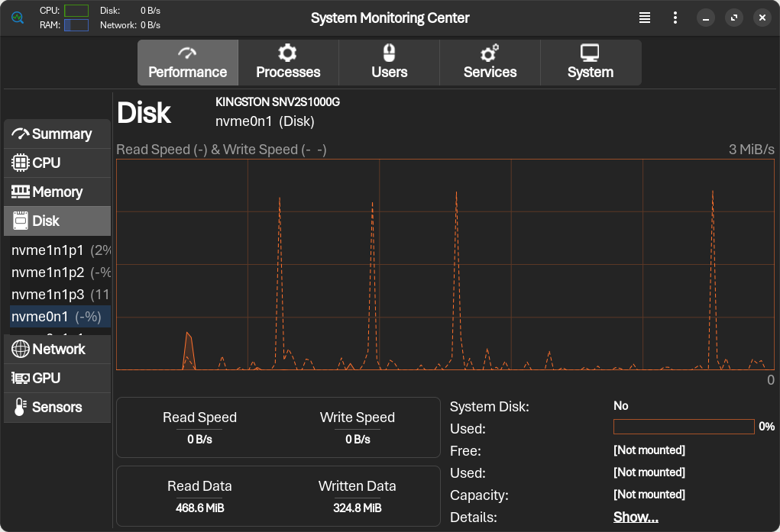Viewport: 780px width, 532px height.
Task: Open Memory in the sidebar
Action: [57, 192]
